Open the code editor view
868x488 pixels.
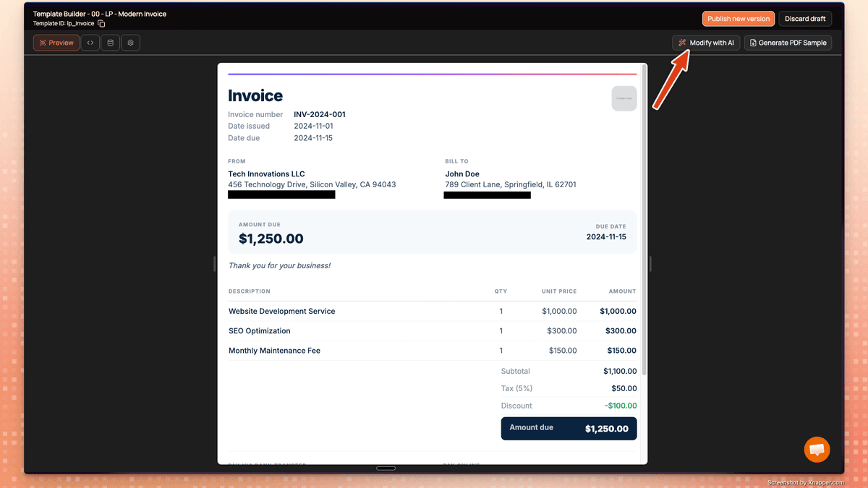tap(90, 43)
